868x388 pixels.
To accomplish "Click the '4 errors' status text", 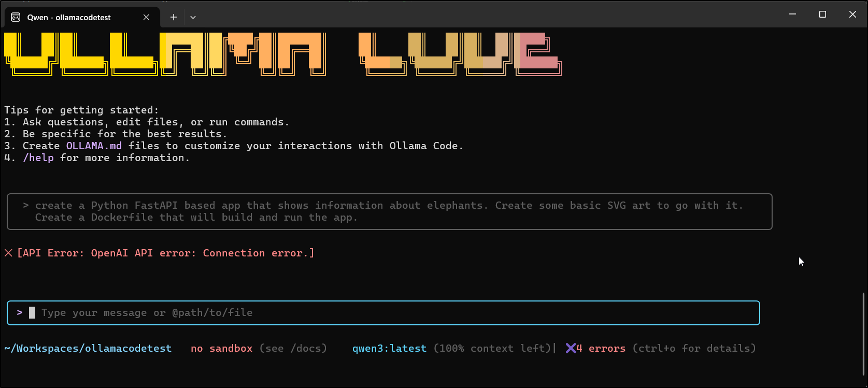I will pos(601,348).
